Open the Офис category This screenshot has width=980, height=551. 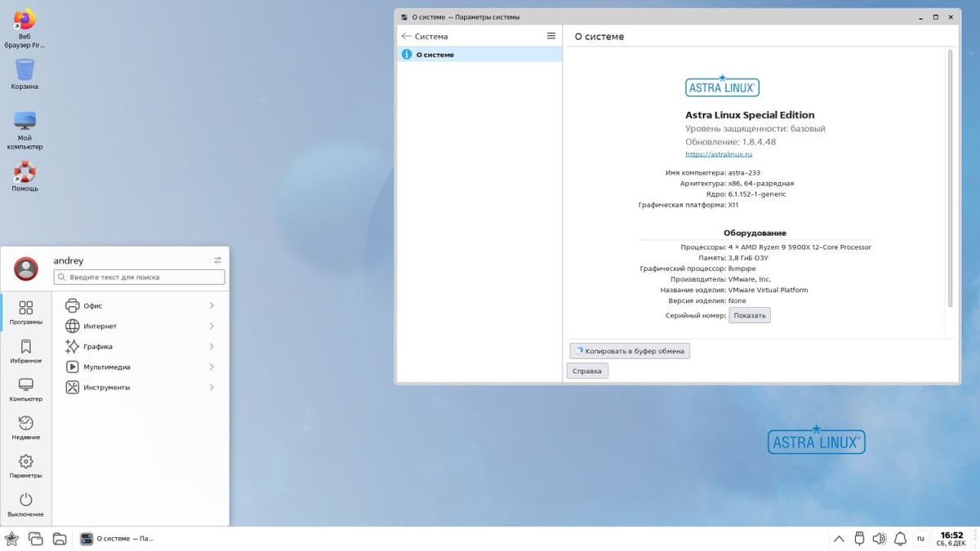pyautogui.click(x=140, y=305)
